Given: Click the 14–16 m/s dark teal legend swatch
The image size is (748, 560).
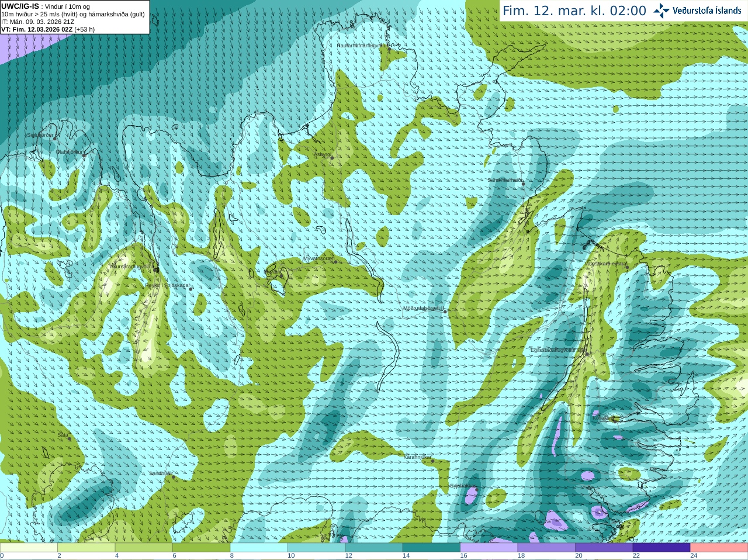Looking at the screenshot, I should [x=431, y=548].
